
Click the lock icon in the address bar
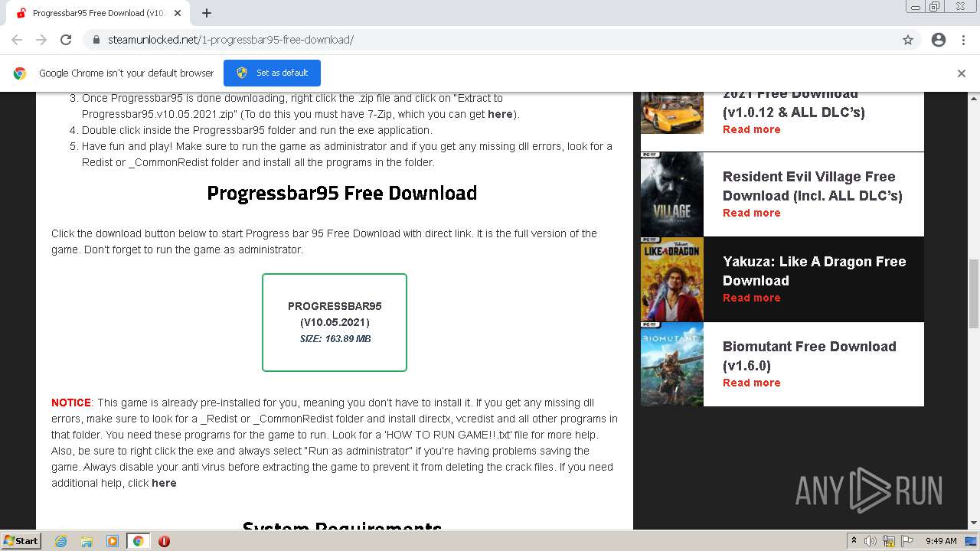point(96,40)
